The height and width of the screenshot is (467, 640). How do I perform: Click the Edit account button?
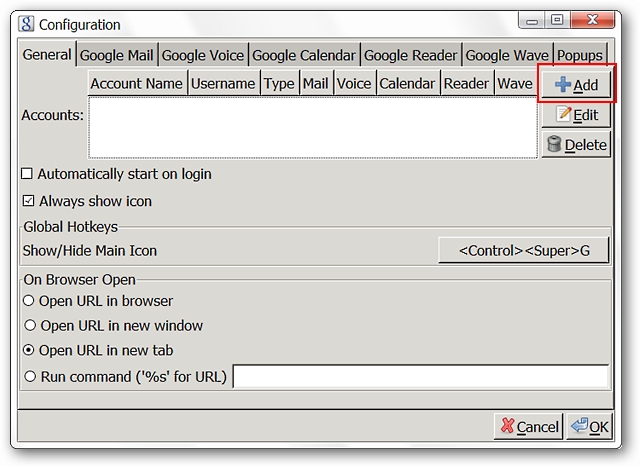click(x=576, y=115)
